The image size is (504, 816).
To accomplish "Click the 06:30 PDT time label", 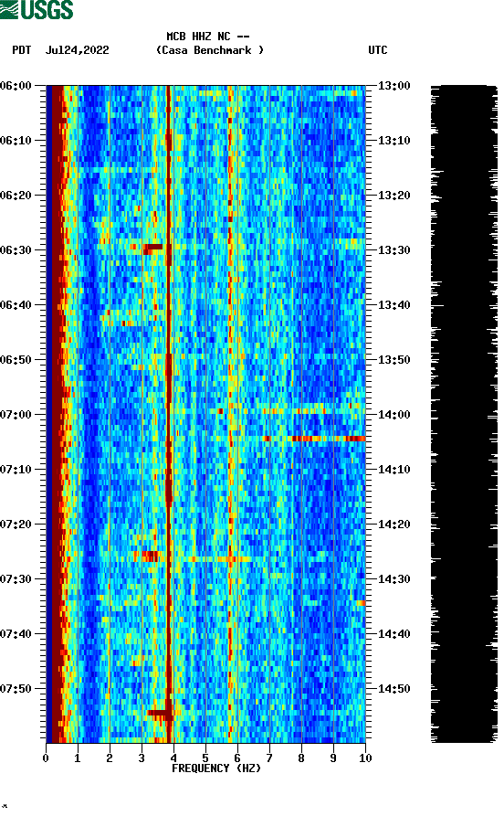I will [x=16, y=250].
